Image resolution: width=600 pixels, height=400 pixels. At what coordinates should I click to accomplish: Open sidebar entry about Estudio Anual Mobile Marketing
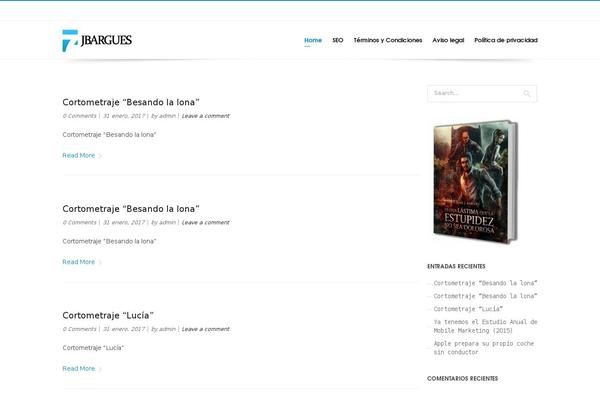click(x=485, y=326)
